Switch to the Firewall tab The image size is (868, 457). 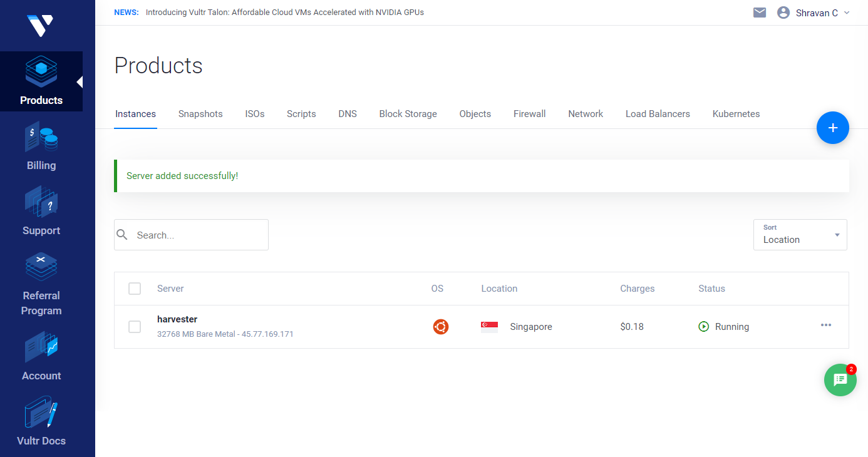(530, 114)
